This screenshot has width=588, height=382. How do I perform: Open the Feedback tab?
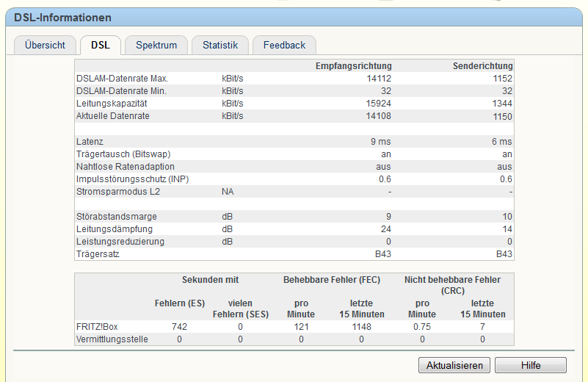[x=284, y=45]
